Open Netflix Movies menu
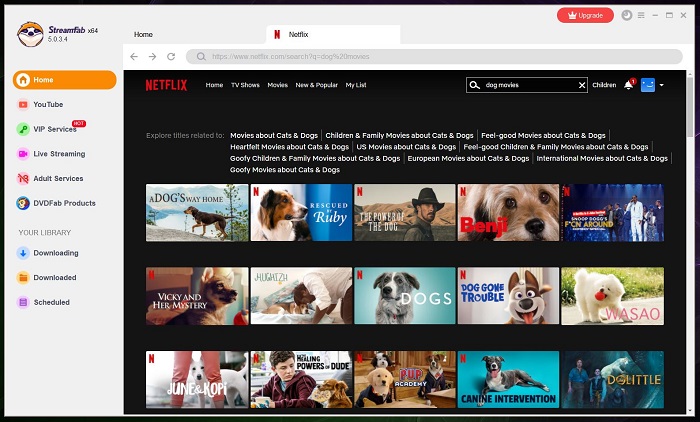 (x=278, y=85)
